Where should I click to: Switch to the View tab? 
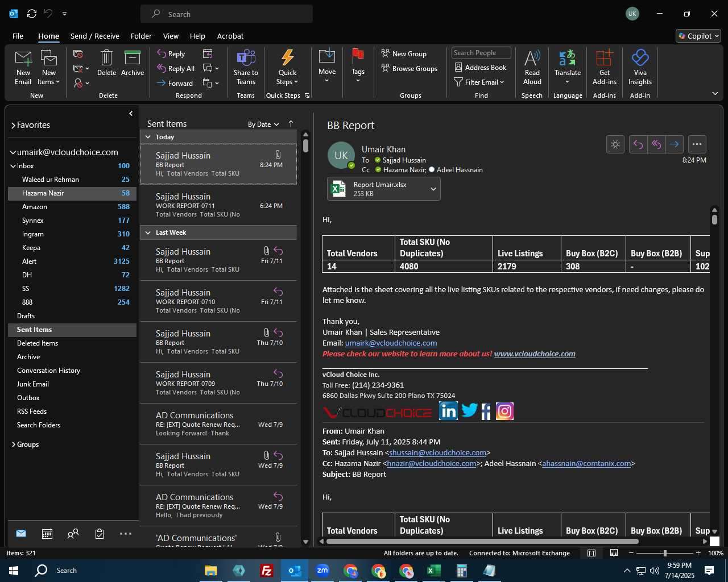pos(171,36)
